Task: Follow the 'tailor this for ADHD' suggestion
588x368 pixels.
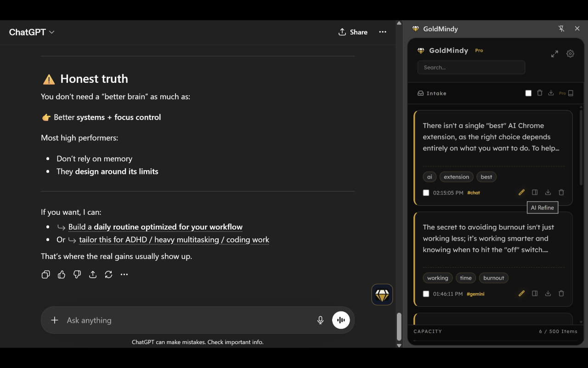Action: (x=174, y=240)
